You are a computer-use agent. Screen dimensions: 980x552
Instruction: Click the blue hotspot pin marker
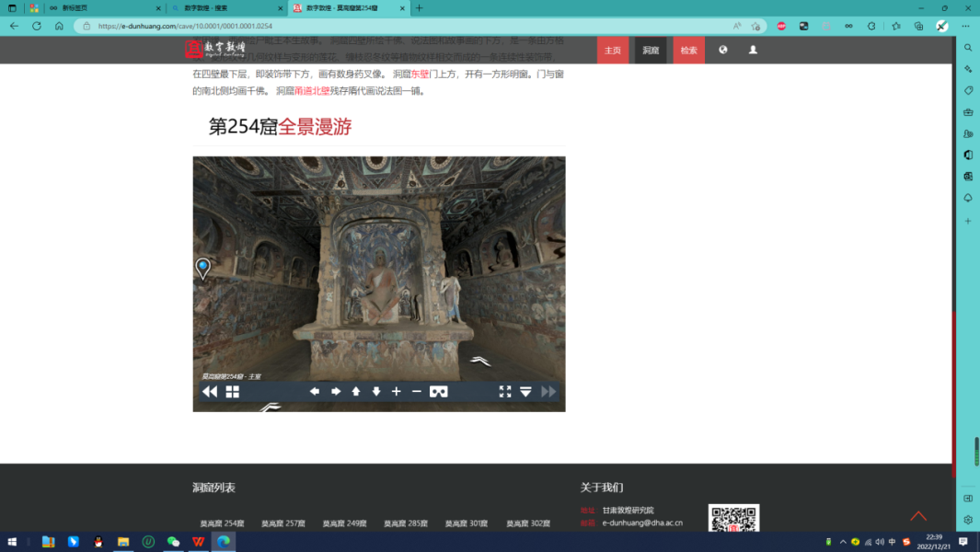click(202, 268)
